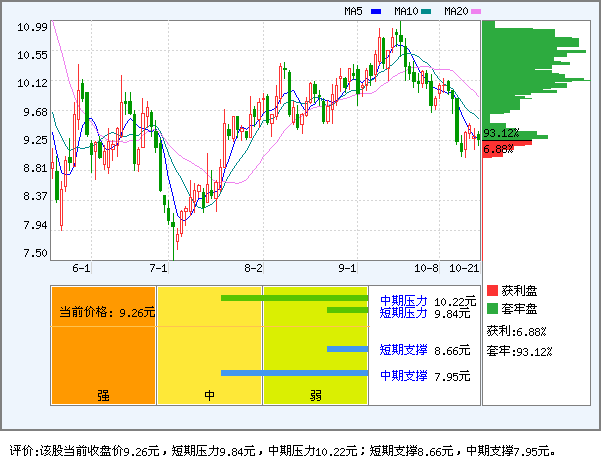Click the 当前价格 9.26元 label
601x456 pixels.
(106, 313)
